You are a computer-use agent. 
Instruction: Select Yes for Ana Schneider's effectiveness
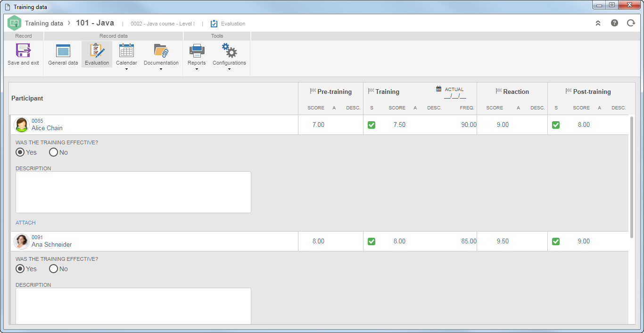[20, 269]
